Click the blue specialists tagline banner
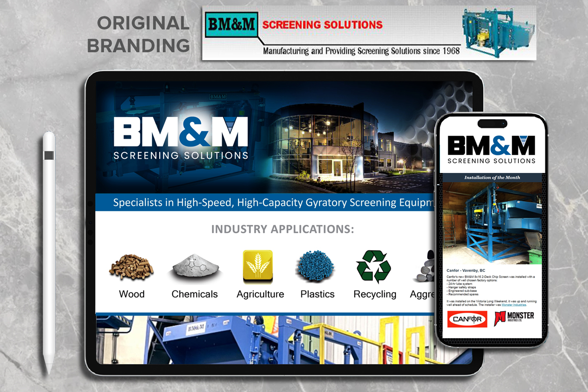The height and width of the screenshot is (392, 588). coord(266,202)
